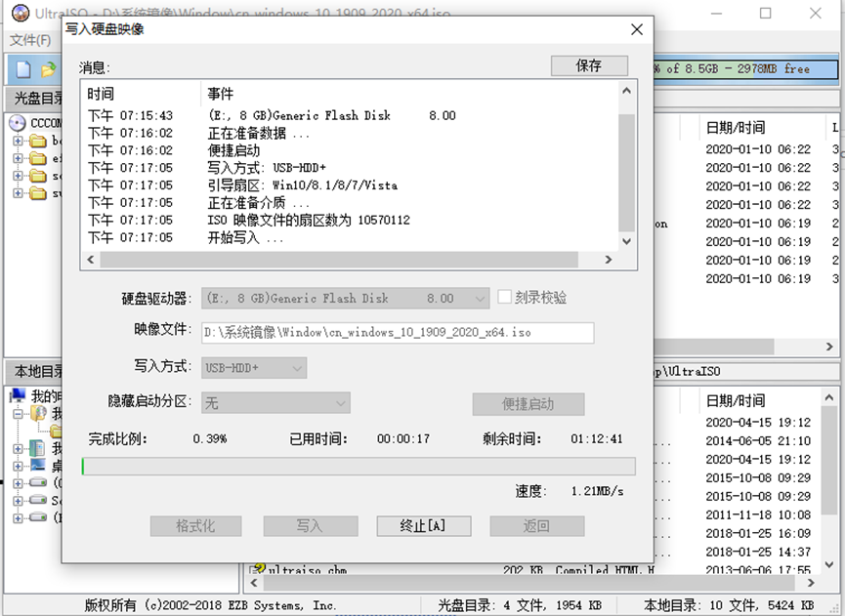The width and height of the screenshot is (845, 616).
Task: Click local file list scroll-down arrow
Action: pos(829,565)
